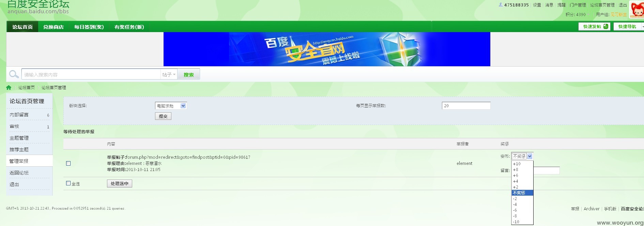The width and height of the screenshot is (644, 226).
Task: Choose +6 in the reward list
Action: coord(522,175)
